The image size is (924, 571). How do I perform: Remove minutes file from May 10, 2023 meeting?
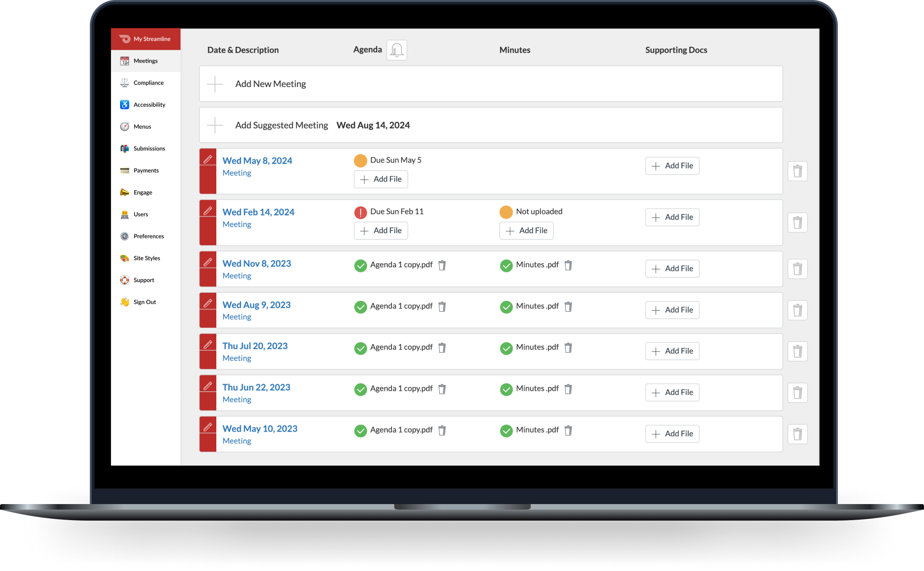point(568,430)
